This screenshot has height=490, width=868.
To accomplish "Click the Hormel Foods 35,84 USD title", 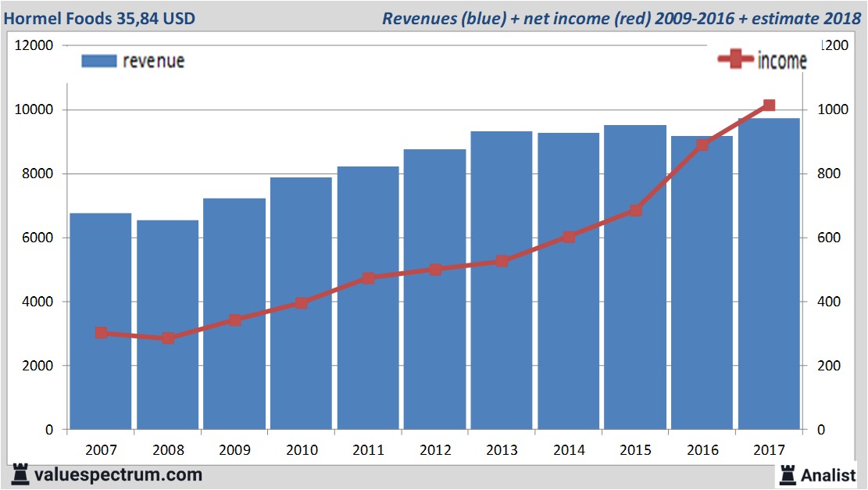I will pos(99,18).
